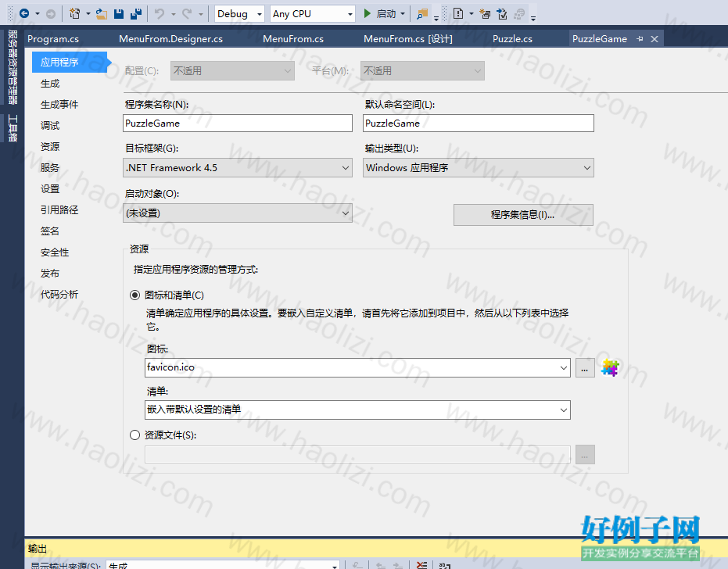Click the puzzle piece application icon preview

(610, 367)
